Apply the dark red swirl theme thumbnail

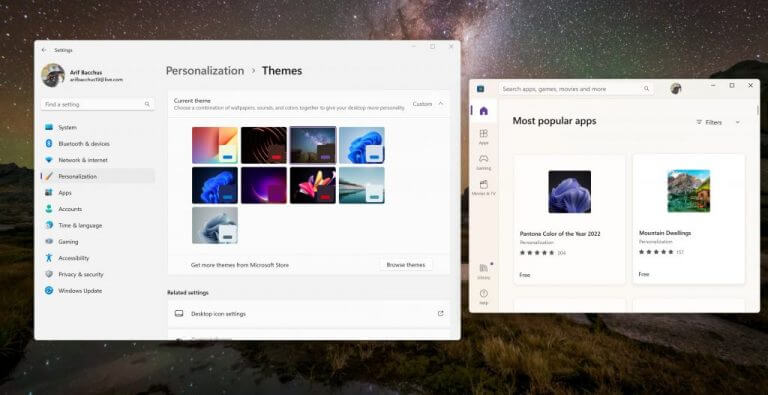(x=264, y=145)
